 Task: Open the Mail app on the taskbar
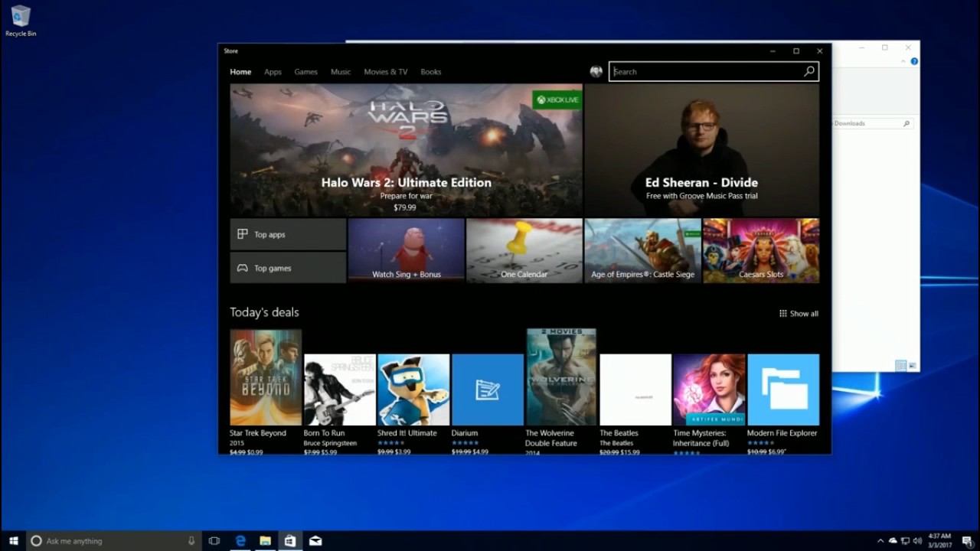[x=315, y=541]
